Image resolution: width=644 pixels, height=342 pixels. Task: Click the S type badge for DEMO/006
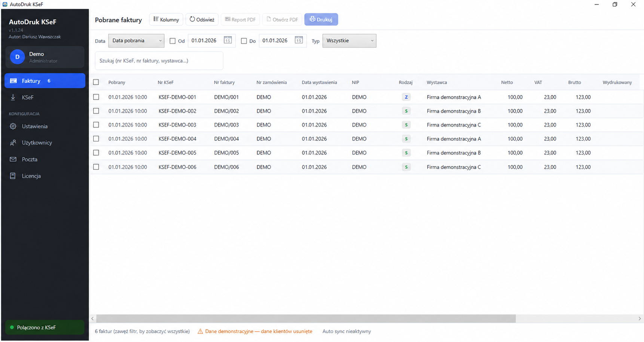[406, 167]
